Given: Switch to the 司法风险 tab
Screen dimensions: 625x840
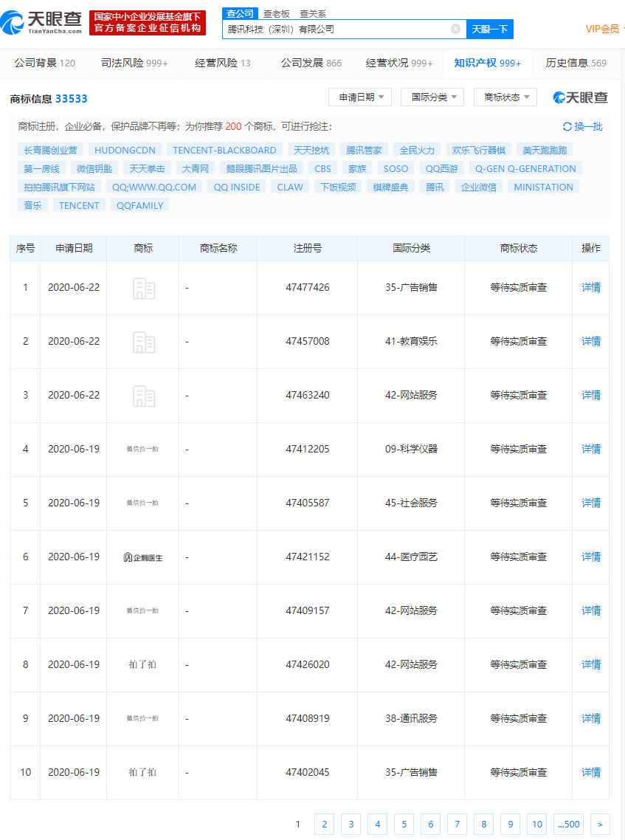Looking at the screenshot, I should (134, 63).
